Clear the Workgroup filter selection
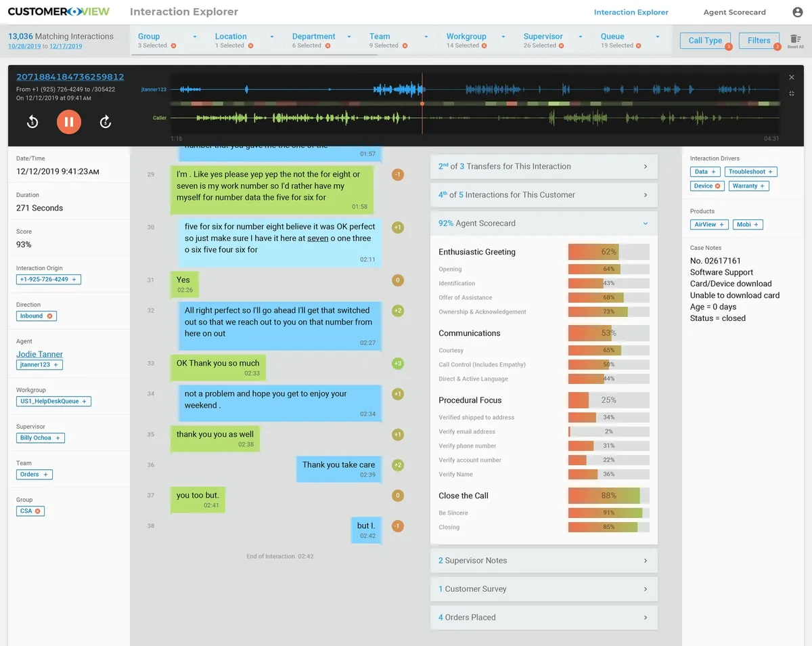The height and width of the screenshot is (646, 812). [484, 46]
